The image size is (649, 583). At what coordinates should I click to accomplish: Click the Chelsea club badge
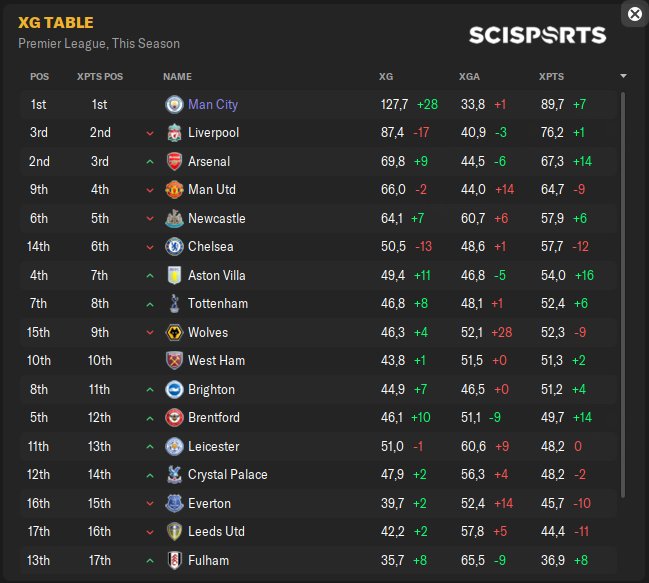174,247
